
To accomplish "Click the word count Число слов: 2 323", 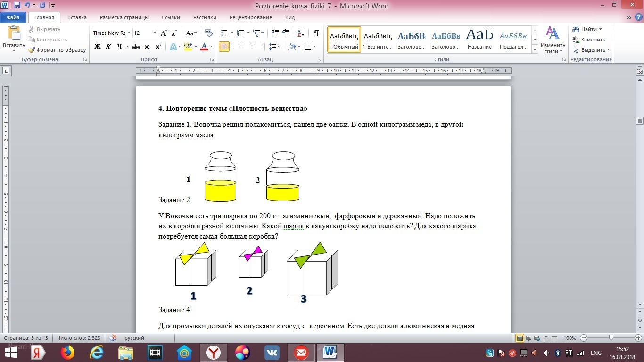I will 78,338.
